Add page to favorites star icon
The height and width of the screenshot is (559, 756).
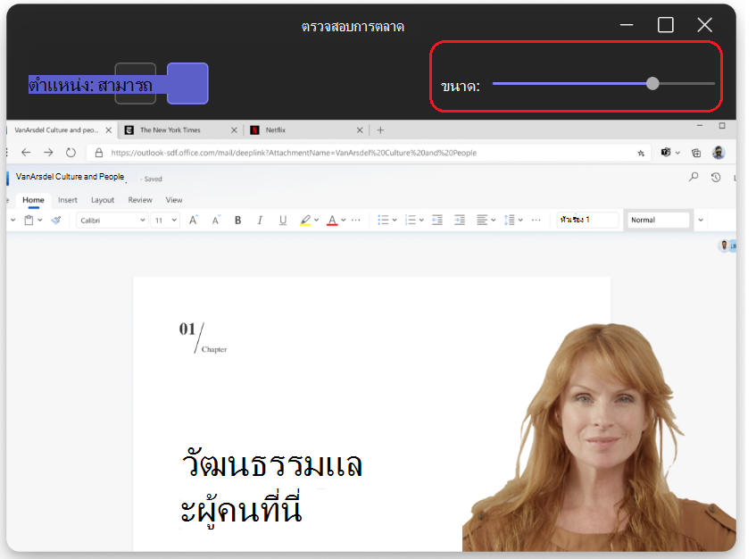click(x=641, y=153)
